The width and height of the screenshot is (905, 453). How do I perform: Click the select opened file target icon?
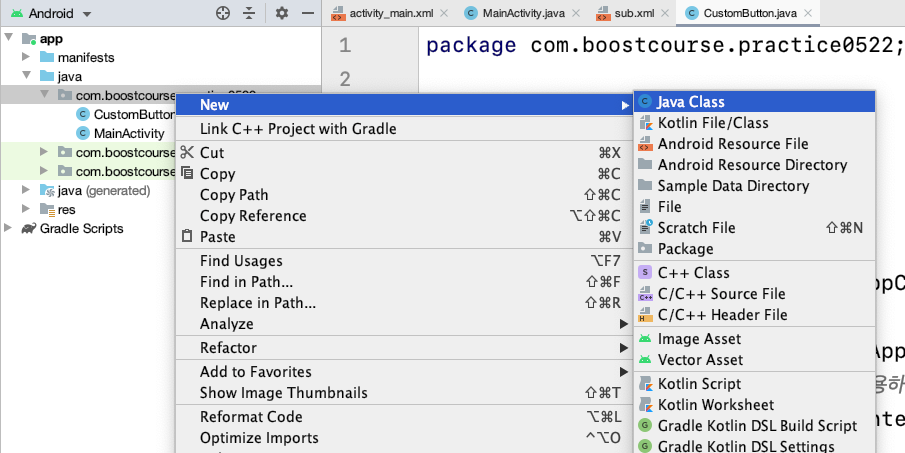coord(223,13)
